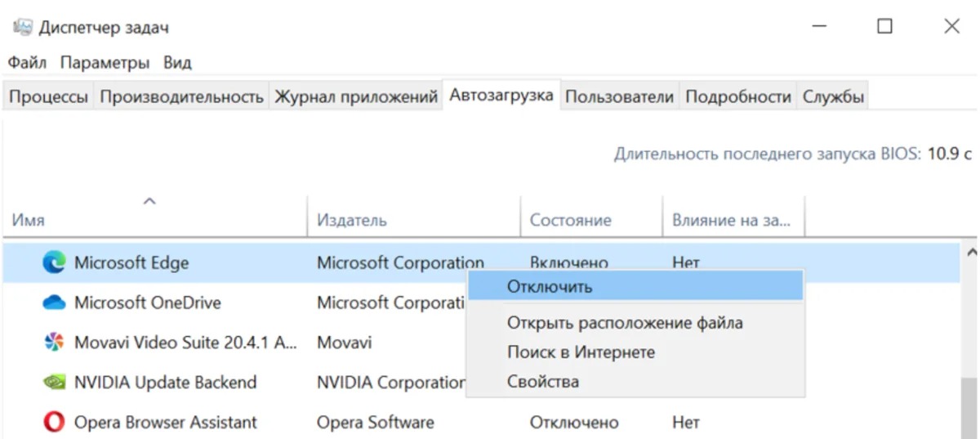Minimize the Диспетчер задач window
Image resolution: width=980 pixels, height=439 pixels.
pos(822,27)
